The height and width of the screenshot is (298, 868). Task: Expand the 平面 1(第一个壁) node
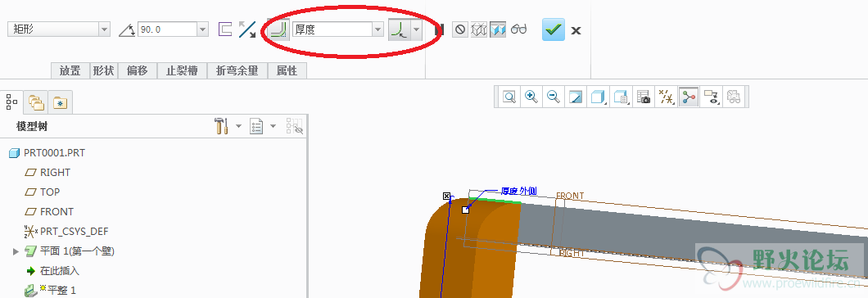click(16, 251)
